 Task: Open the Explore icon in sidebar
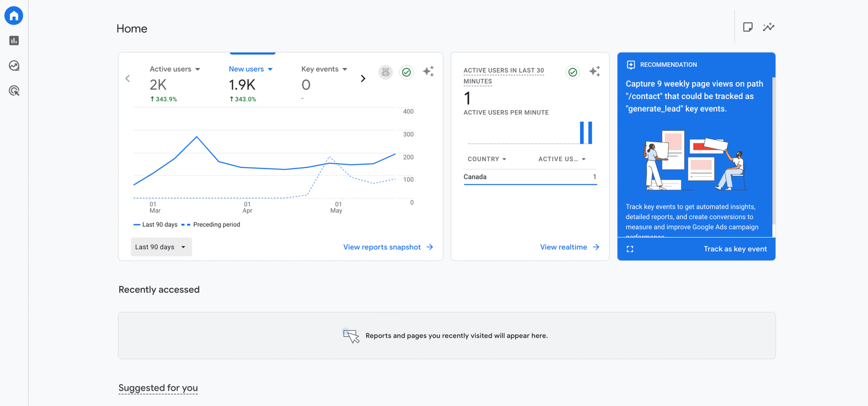click(x=14, y=66)
